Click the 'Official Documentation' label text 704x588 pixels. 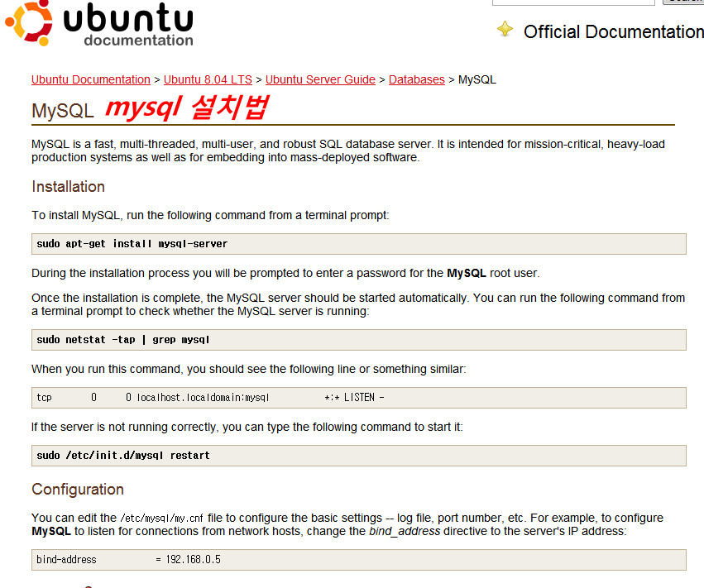[613, 32]
